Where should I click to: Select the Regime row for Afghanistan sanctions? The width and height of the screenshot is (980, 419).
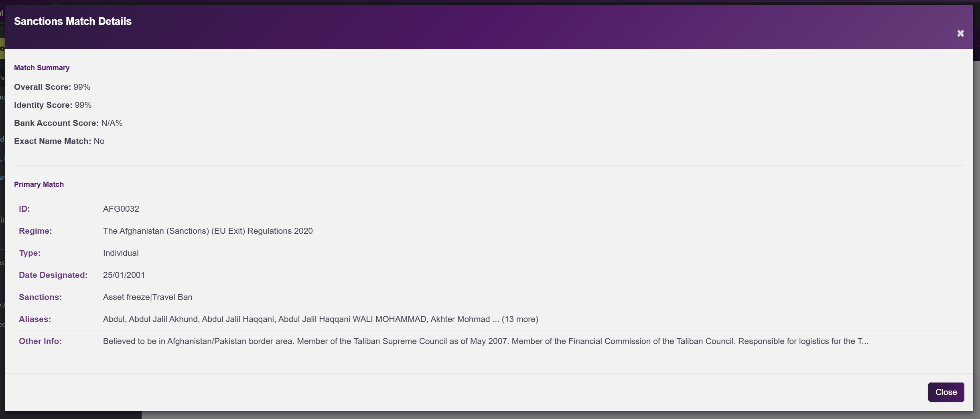click(207, 231)
